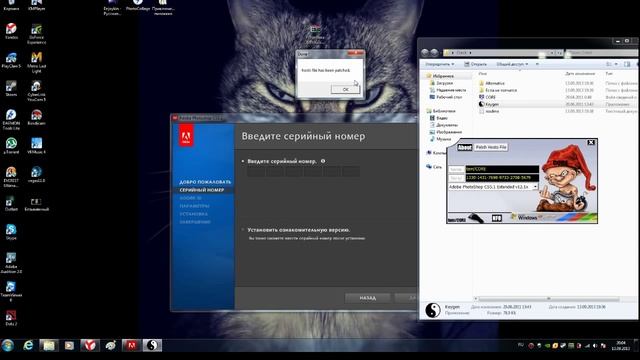Screen dimensions: 640x360
Task: Open the 'Общий доступ' dropdown in Explorer
Action: click(512, 64)
